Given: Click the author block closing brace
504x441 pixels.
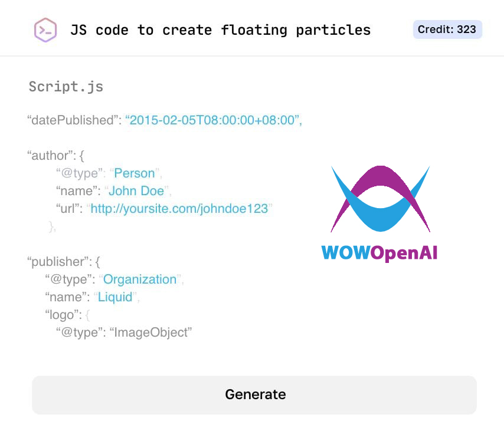Looking at the screenshot, I should tap(53, 226).
